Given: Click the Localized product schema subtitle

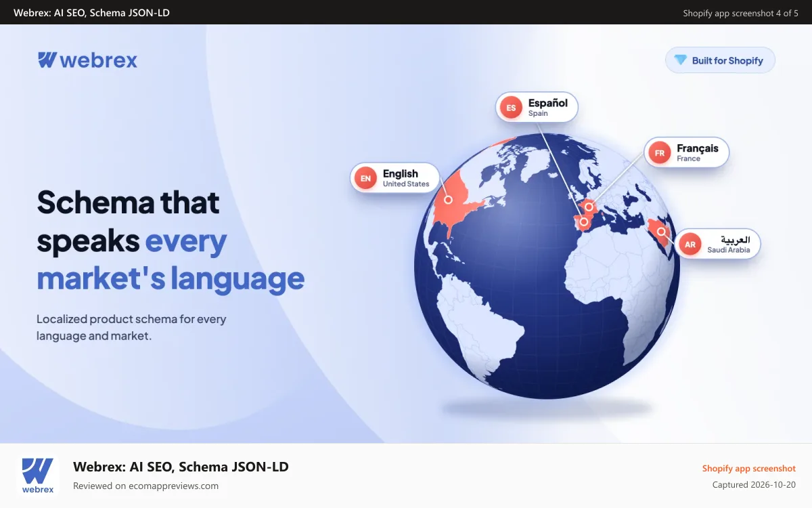Looking at the screenshot, I should pyautogui.click(x=131, y=327).
